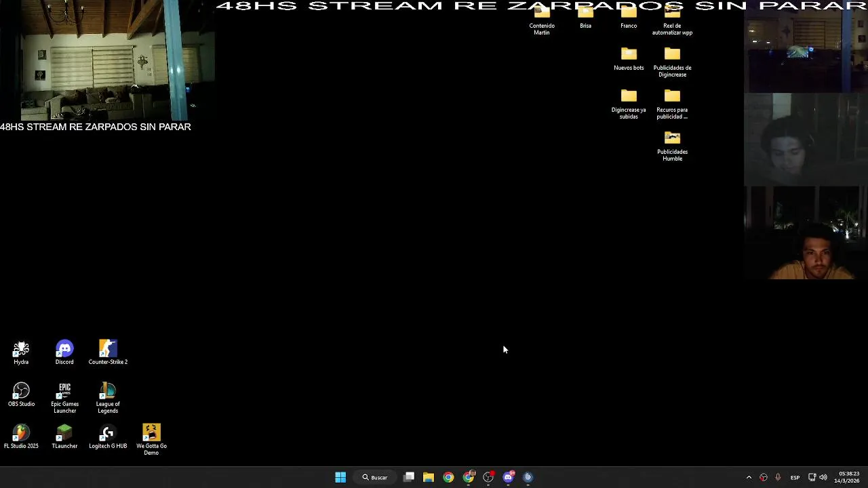Launch Discord from the desktop icon
The image size is (868, 488).
[x=64, y=353]
